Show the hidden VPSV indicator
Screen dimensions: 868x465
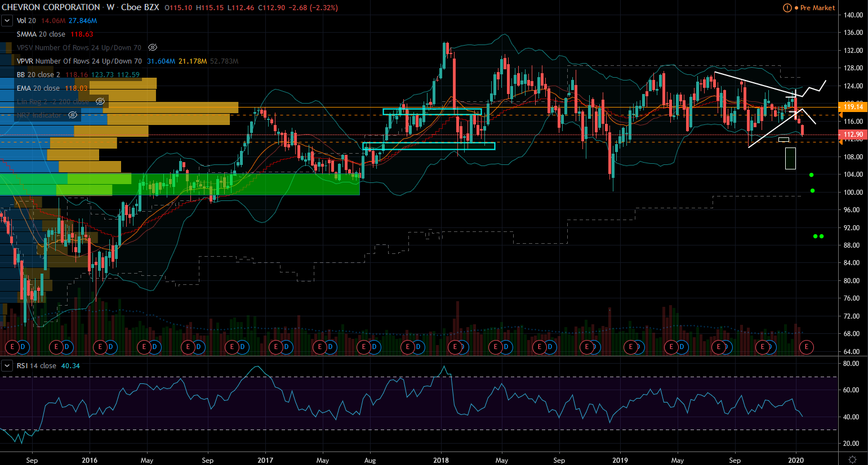click(153, 48)
